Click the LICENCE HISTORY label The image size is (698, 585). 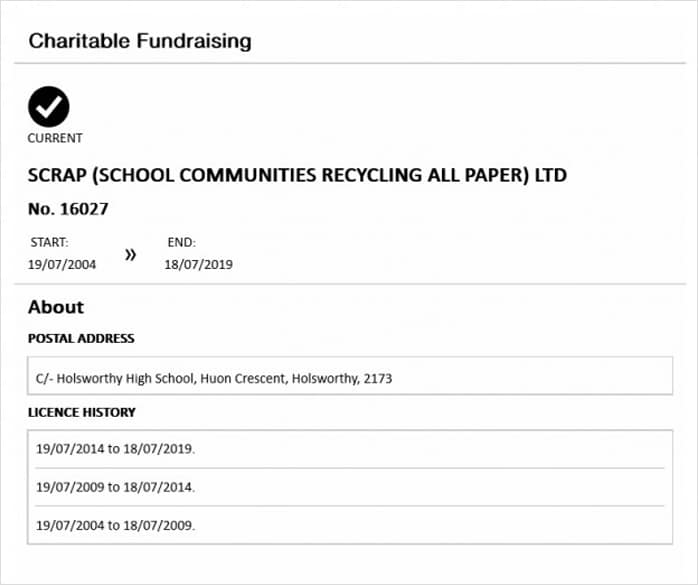[x=81, y=412]
